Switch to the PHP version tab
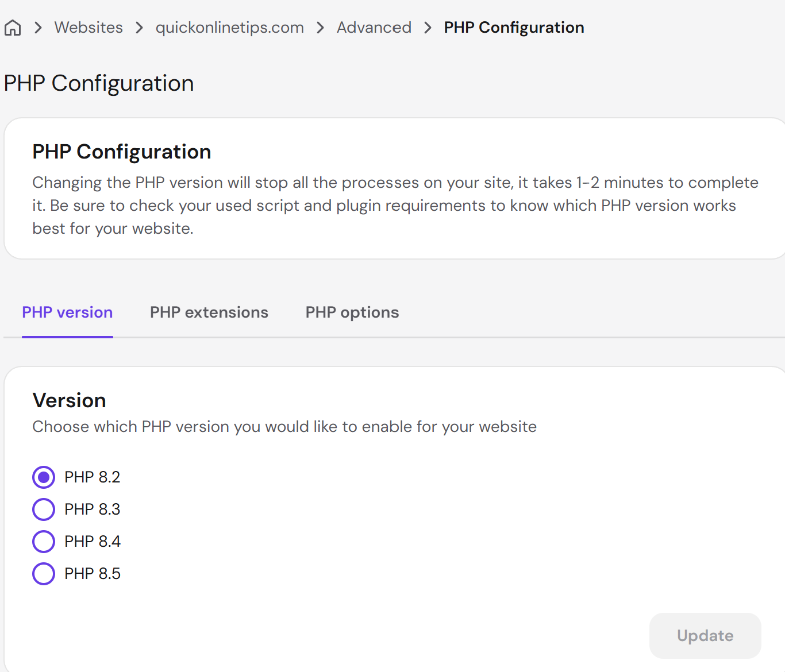 pos(67,312)
